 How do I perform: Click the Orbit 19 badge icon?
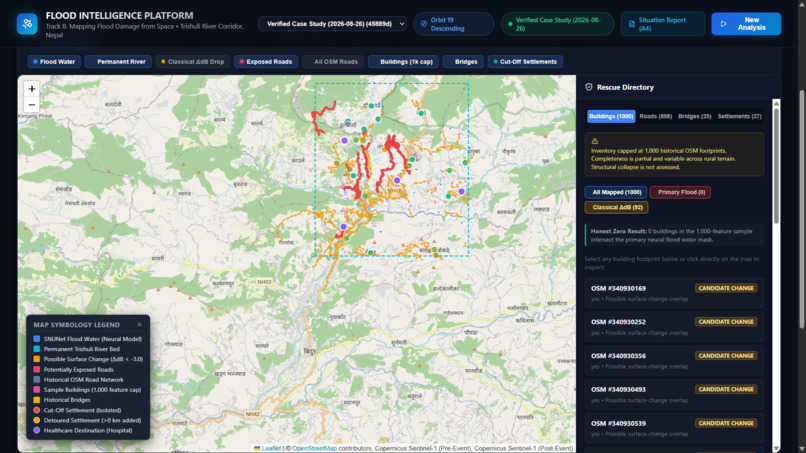point(424,24)
